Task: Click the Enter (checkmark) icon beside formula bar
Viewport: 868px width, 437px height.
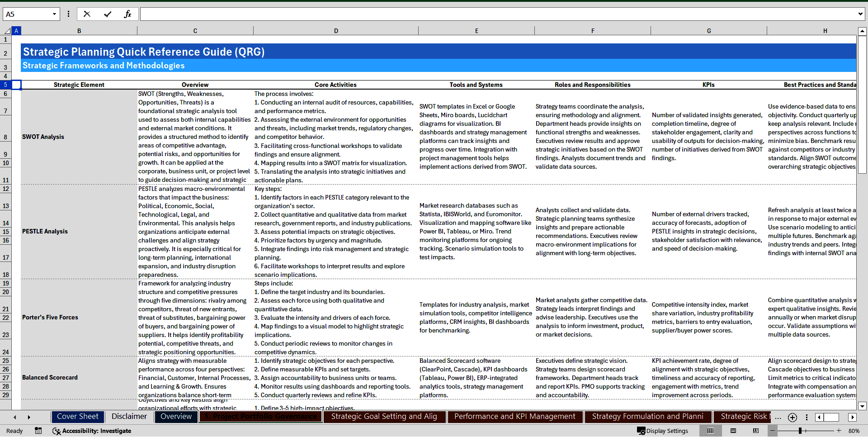Action: click(x=108, y=14)
